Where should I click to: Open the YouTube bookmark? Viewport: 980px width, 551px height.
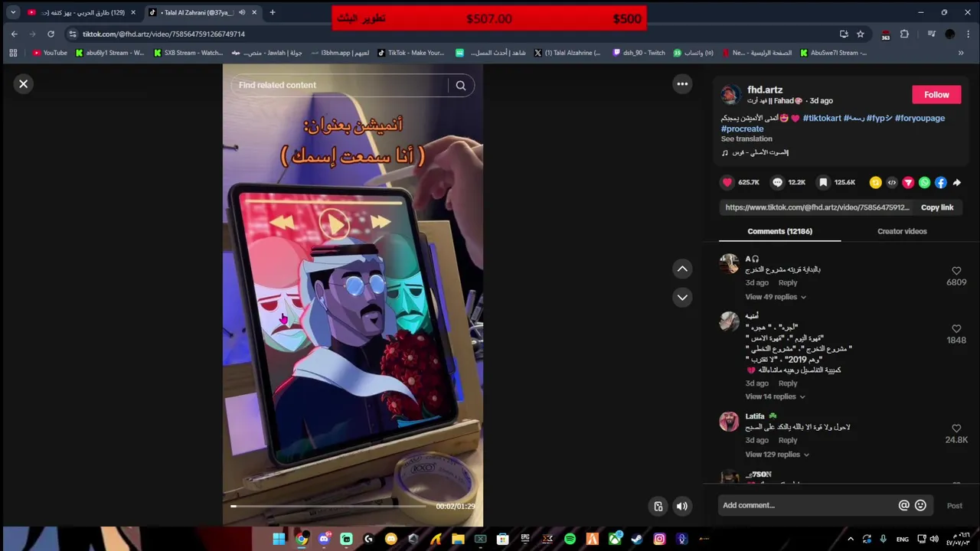point(51,53)
